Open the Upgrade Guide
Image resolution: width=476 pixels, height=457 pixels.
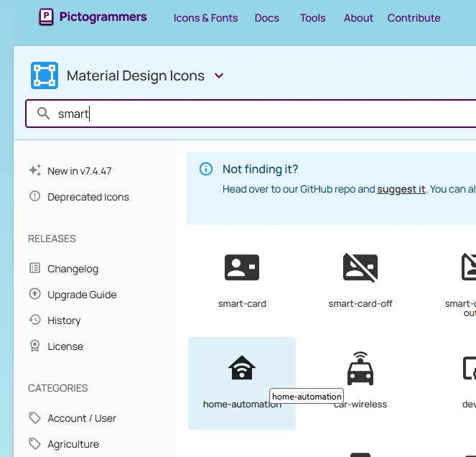[82, 295]
